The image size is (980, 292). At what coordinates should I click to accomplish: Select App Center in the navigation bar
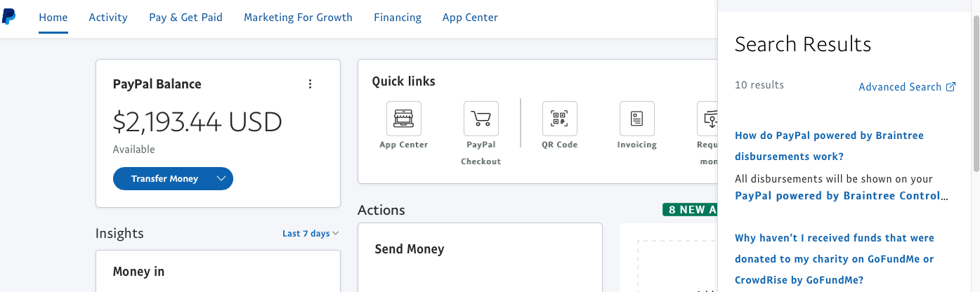coord(470,18)
